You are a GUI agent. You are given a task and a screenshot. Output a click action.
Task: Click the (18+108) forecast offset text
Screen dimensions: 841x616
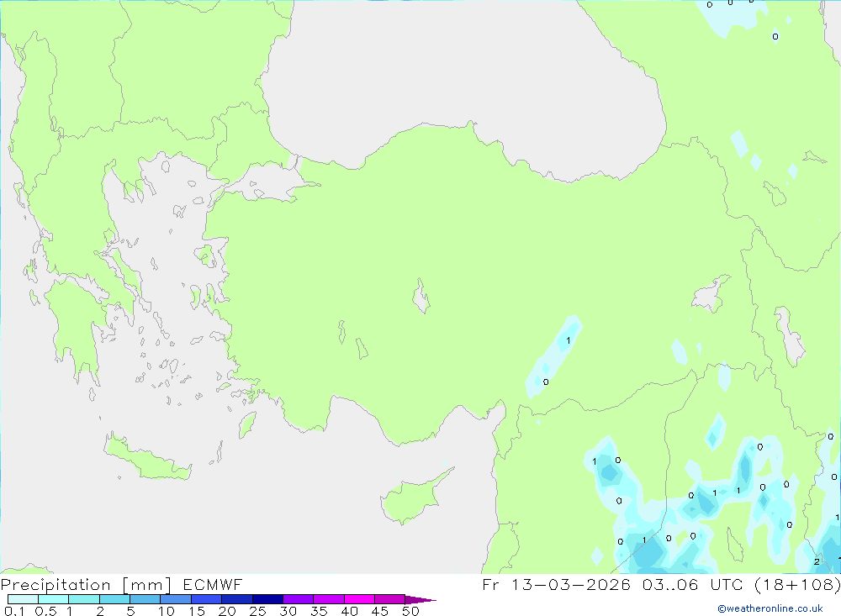(797, 584)
